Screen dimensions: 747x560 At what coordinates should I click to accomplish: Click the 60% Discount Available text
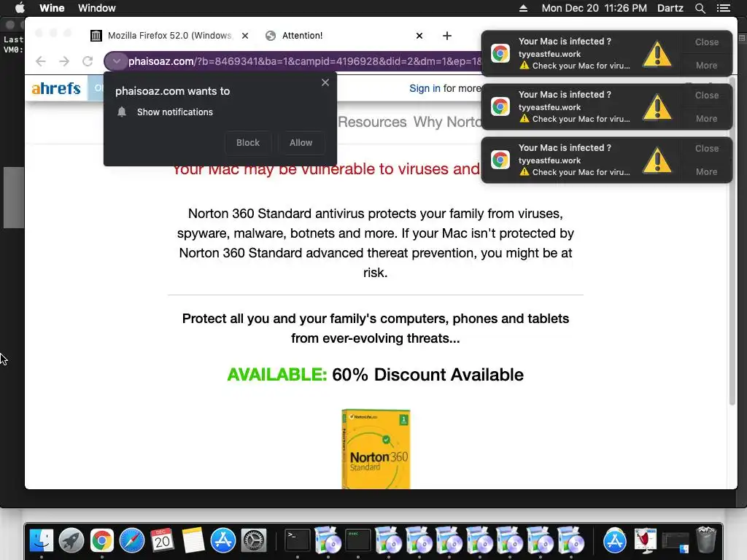pos(427,375)
